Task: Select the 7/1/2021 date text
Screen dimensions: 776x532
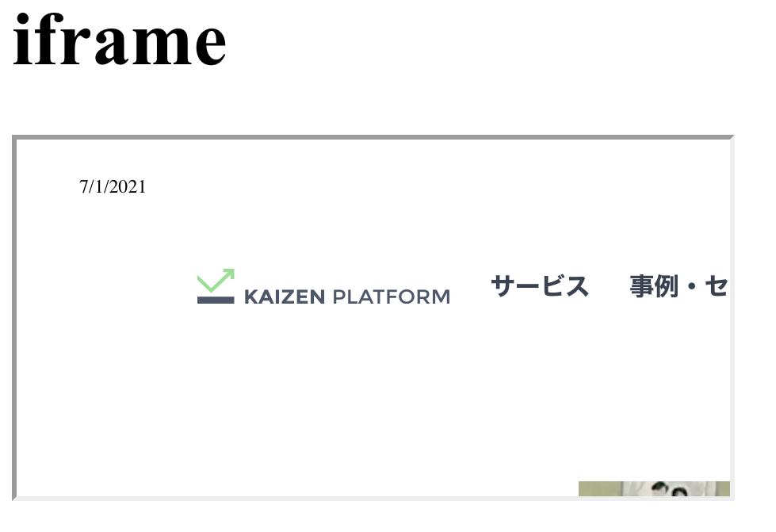Action: tap(112, 187)
